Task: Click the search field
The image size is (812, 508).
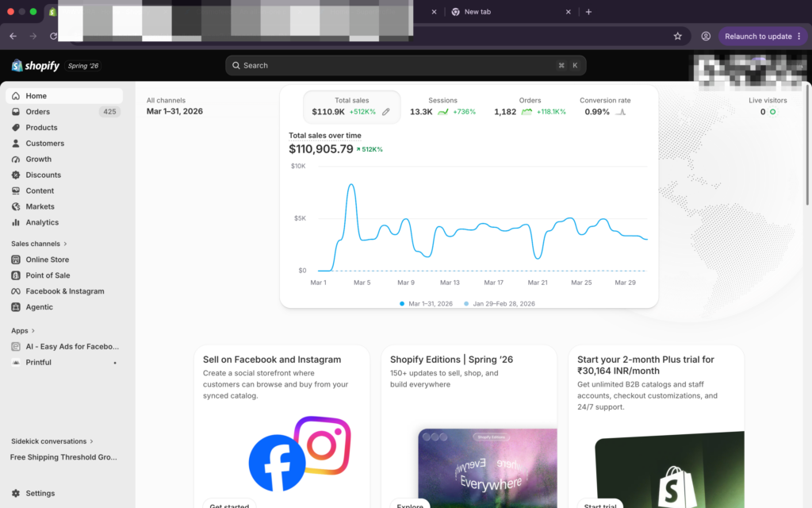Action: pos(405,65)
